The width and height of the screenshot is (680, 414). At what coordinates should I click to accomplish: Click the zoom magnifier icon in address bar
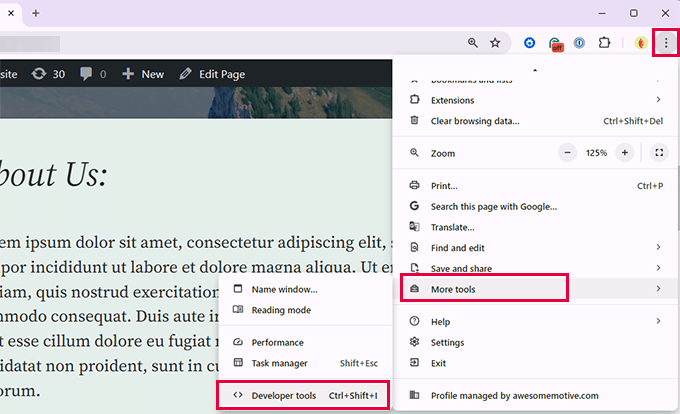point(473,43)
